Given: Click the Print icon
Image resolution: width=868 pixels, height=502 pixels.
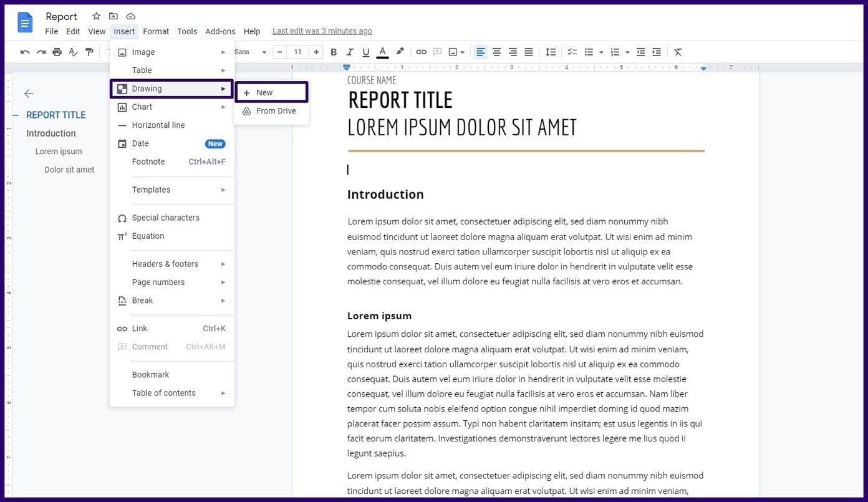Looking at the screenshot, I should click(x=57, y=52).
